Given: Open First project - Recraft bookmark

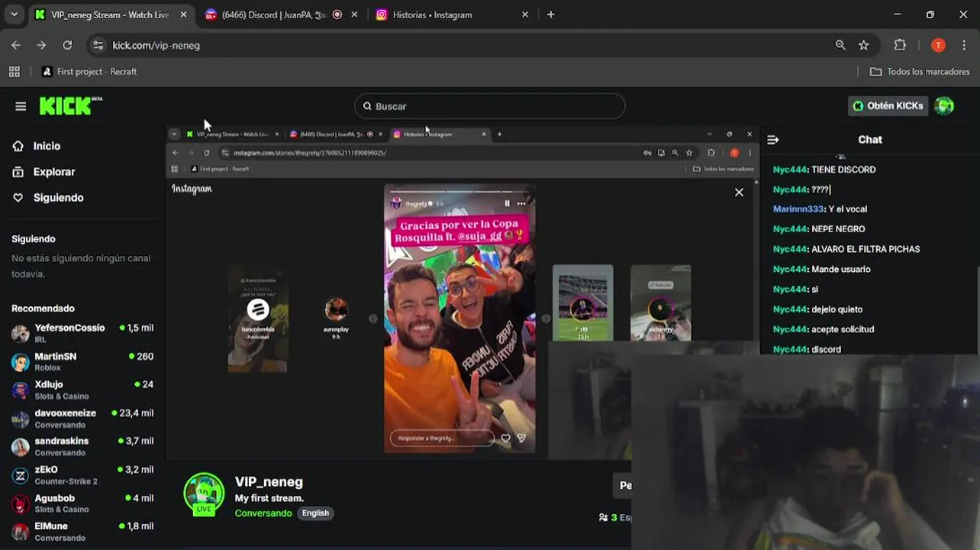Looking at the screenshot, I should click(89, 72).
